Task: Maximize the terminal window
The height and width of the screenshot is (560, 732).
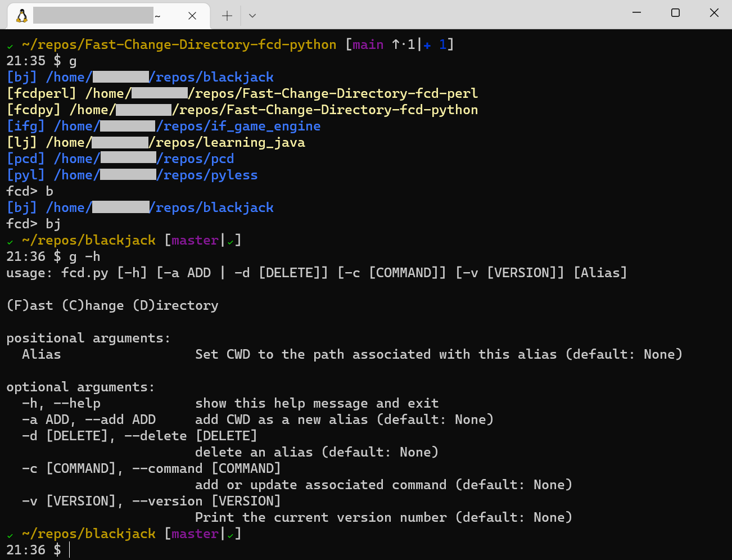Action: pyautogui.click(x=676, y=12)
